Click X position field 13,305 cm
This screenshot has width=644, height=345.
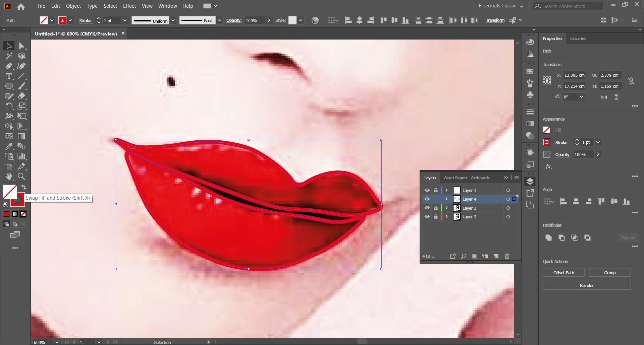tap(574, 75)
